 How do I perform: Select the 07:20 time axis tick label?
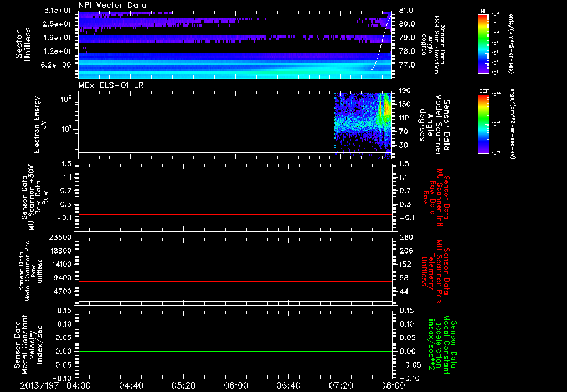pos(341,385)
